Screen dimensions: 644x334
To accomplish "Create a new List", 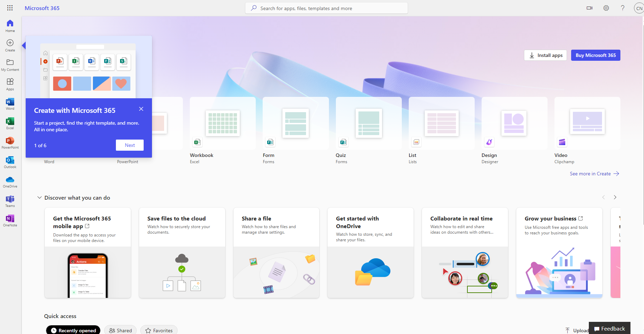I will pos(441,131).
